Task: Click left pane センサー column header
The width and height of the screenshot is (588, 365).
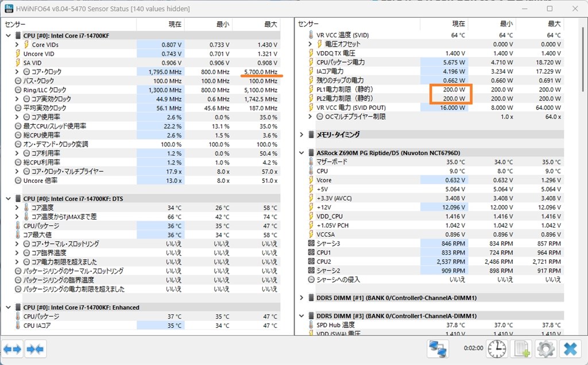Action: pyautogui.click(x=69, y=24)
